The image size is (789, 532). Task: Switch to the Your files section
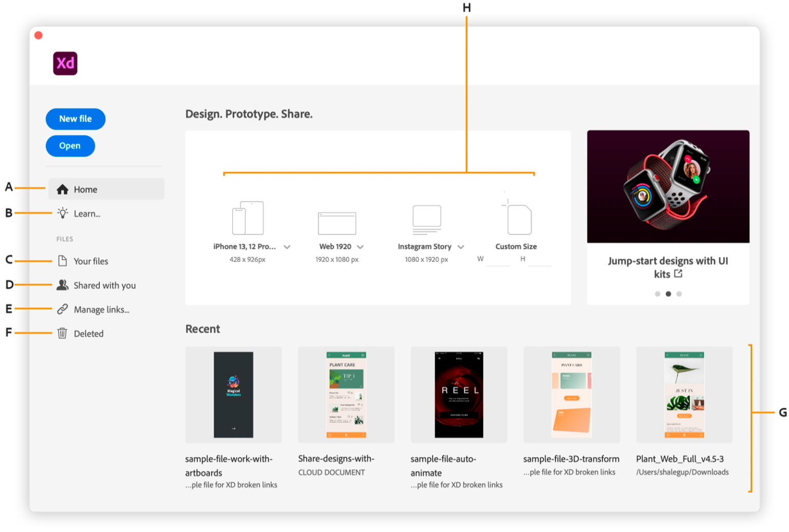91,261
